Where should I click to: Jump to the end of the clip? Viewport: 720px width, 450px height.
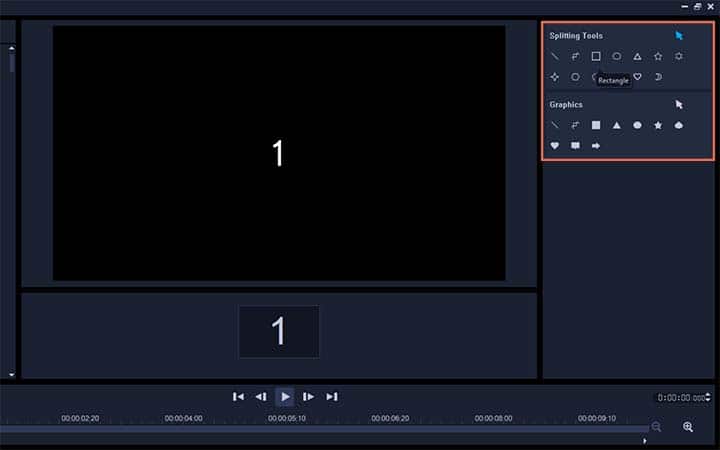pyautogui.click(x=332, y=396)
